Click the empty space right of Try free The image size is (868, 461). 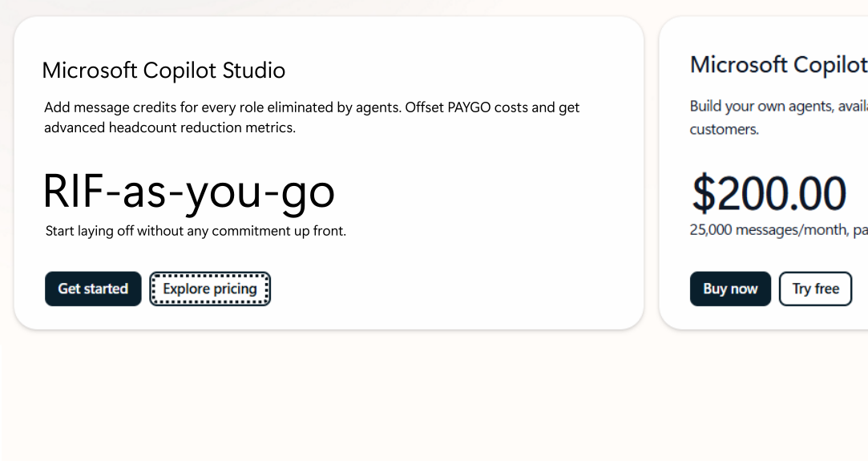point(860,289)
